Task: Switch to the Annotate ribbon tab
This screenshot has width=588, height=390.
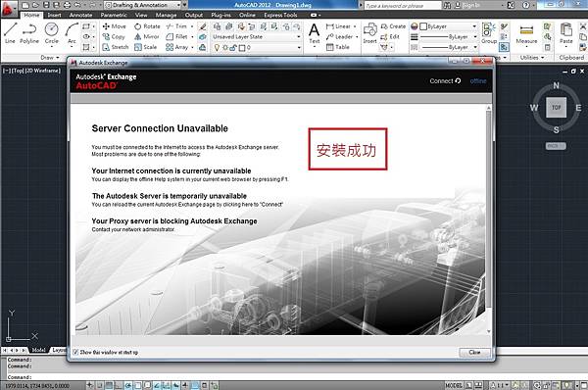Action: click(80, 15)
